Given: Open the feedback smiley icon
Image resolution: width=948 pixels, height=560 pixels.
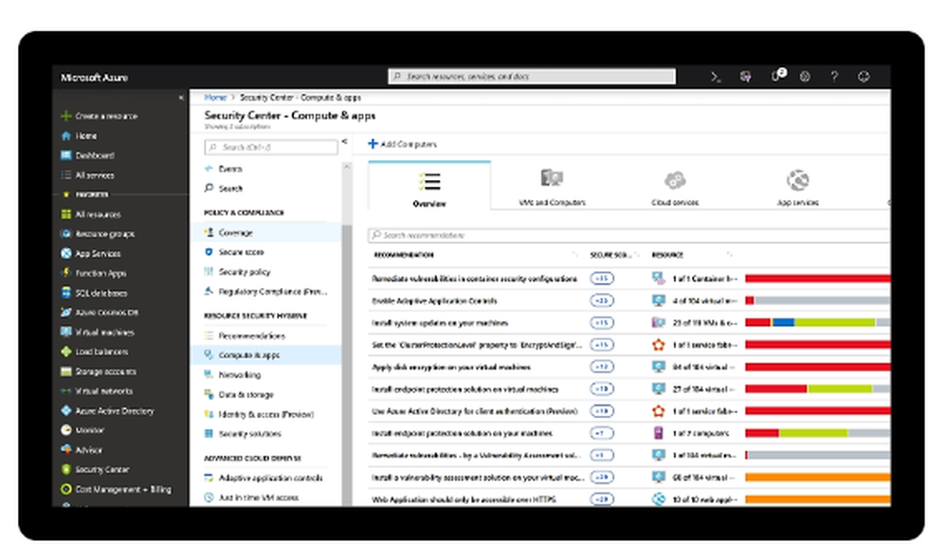Looking at the screenshot, I should (864, 77).
